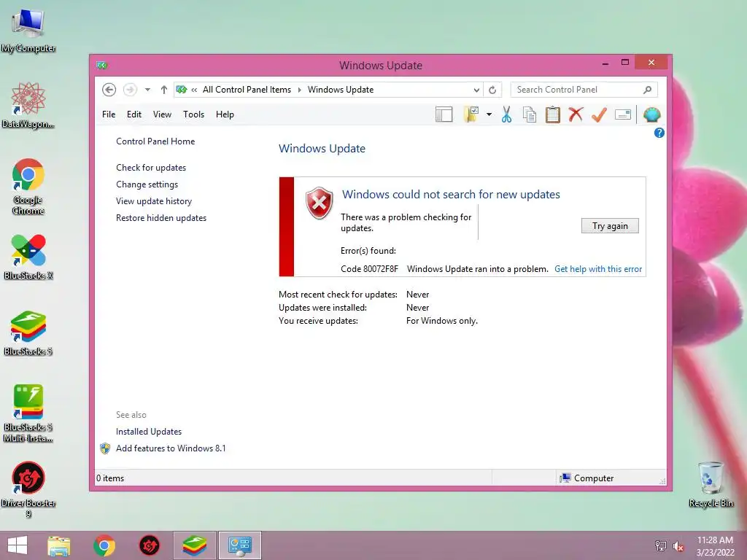The width and height of the screenshot is (747, 560).
Task: Open help via blue question mark
Action: [x=659, y=133]
